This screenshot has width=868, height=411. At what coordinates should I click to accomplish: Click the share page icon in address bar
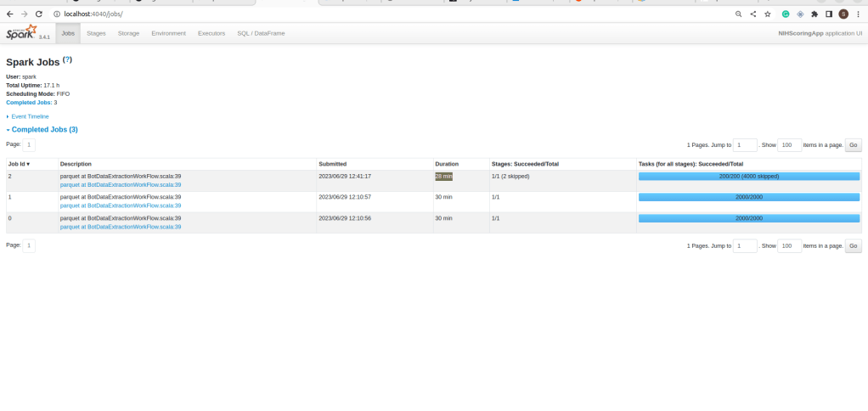752,14
